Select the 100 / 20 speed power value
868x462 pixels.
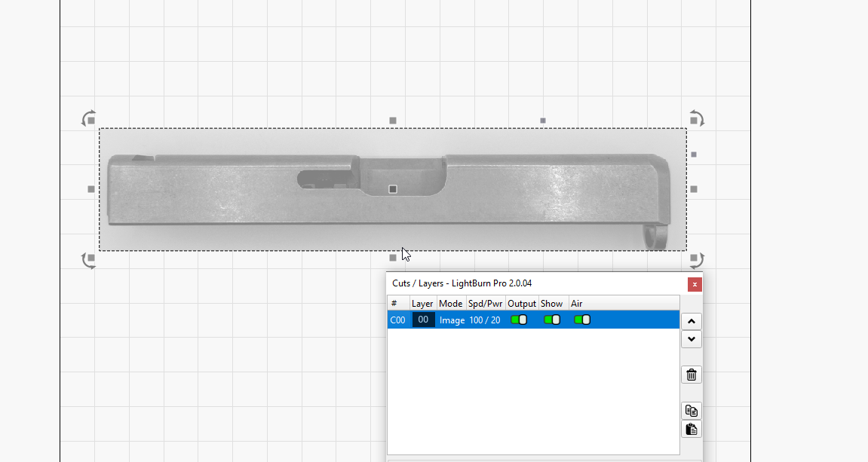pyautogui.click(x=485, y=320)
